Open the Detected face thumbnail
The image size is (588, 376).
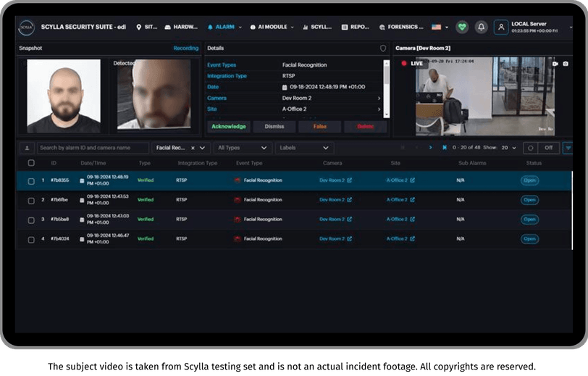tap(154, 95)
